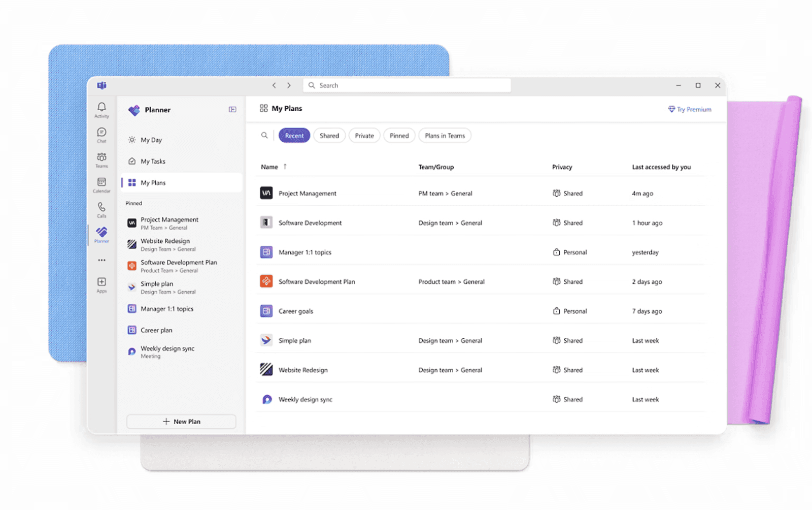The height and width of the screenshot is (510, 812).
Task: Click the Simple plan icon in table
Action: (266, 340)
